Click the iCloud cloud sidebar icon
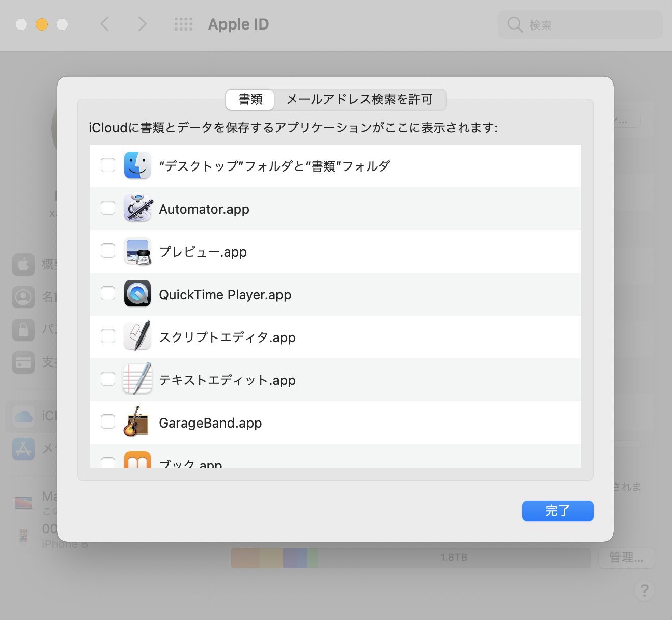This screenshot has height=620, width=672. coord(23,416)
